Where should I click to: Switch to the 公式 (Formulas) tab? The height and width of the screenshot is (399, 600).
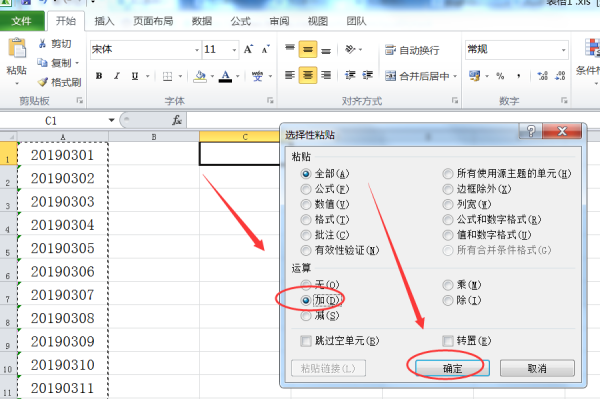click(x=240, y=21)
